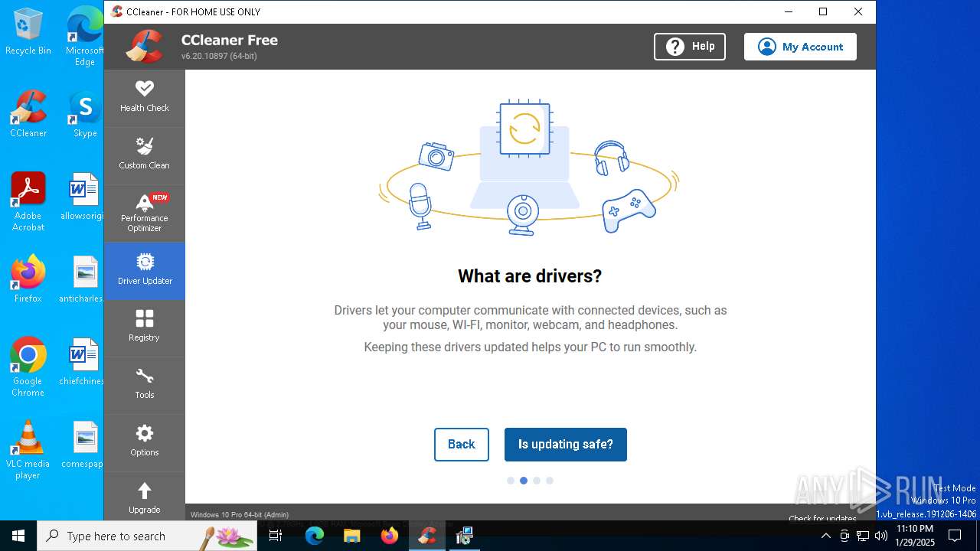
Task: Select CCleaner taskbar button
Action: click(427, 536)
